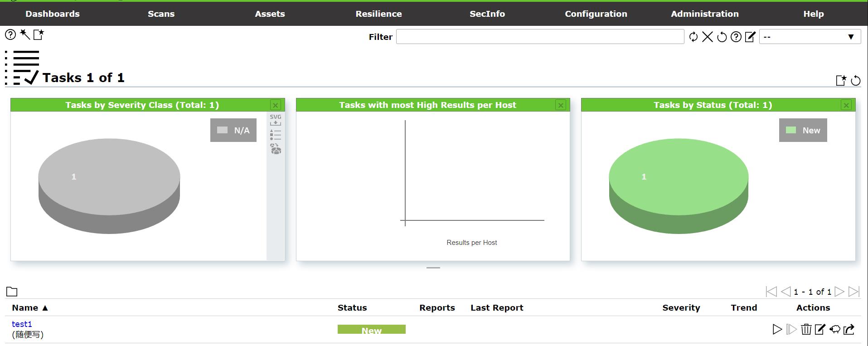The image size is (868, 346).
Task: Download the severity chart as SVG
Action: (x=276, y=120)
